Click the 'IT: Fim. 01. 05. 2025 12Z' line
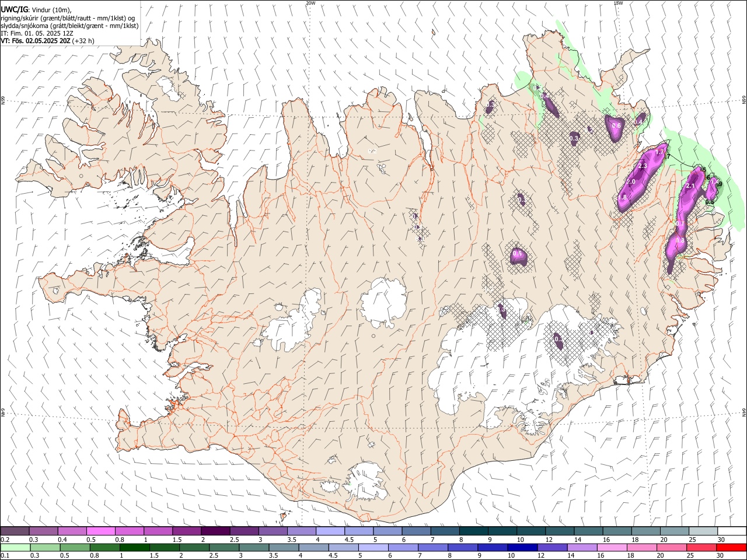 [x=37, y=33]
